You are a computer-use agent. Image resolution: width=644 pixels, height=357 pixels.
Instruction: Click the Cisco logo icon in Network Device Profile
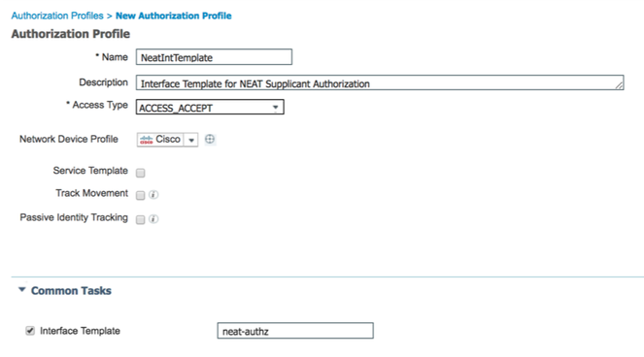[x=147, y=140]
